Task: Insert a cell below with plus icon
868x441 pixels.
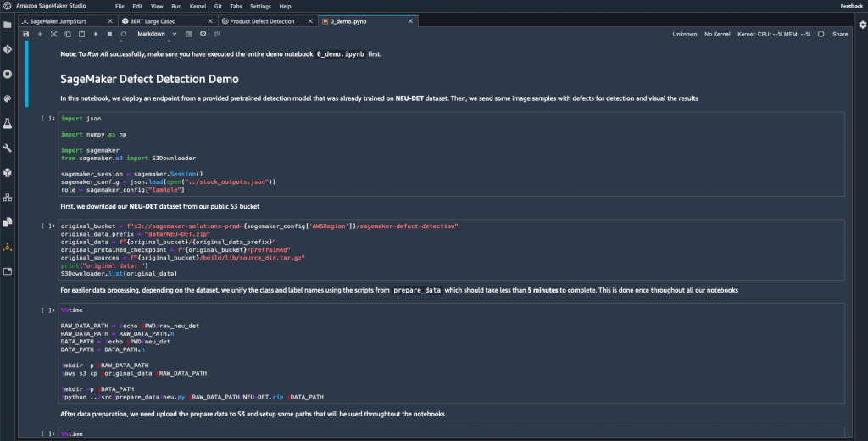Action: [x=40, y=34]
